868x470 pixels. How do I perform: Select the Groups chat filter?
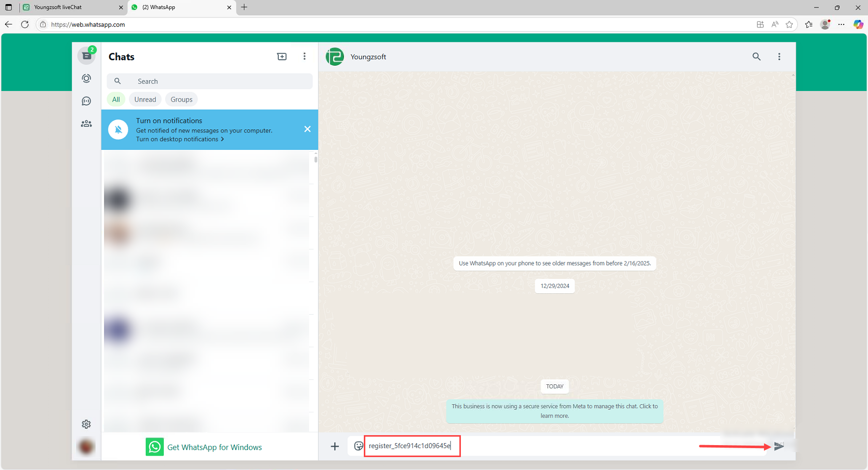coord(181,100)
